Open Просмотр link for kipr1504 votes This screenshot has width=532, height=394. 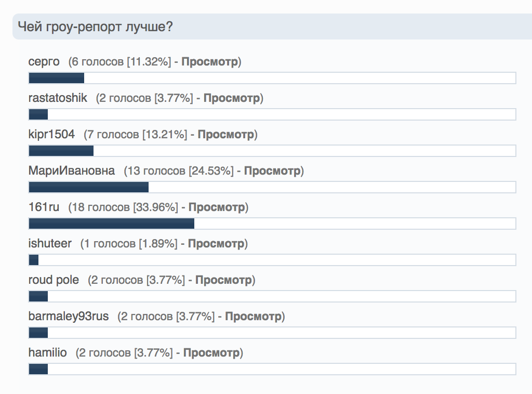(x=226, y=135)
